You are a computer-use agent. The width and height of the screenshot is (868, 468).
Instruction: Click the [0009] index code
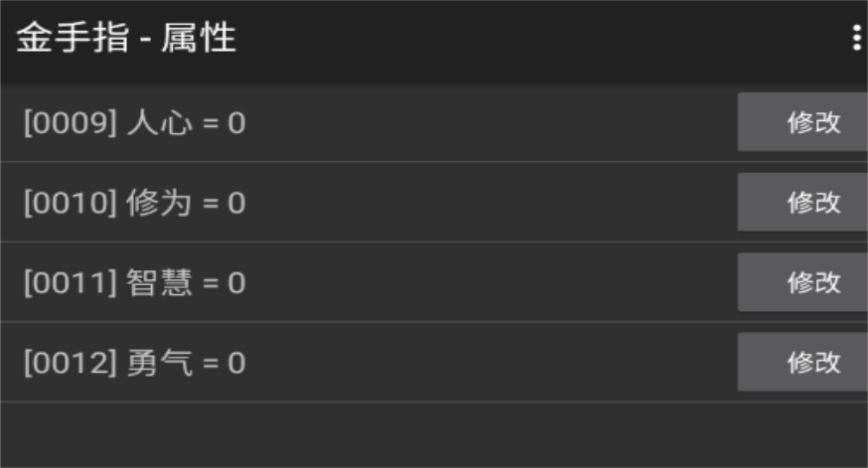pos(70,124)
